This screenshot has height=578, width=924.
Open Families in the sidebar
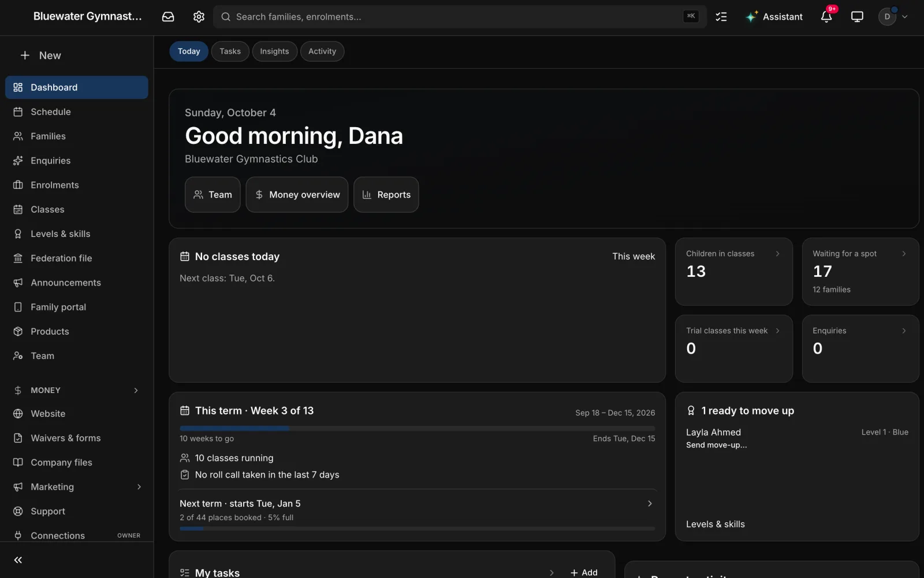point(77,136)
